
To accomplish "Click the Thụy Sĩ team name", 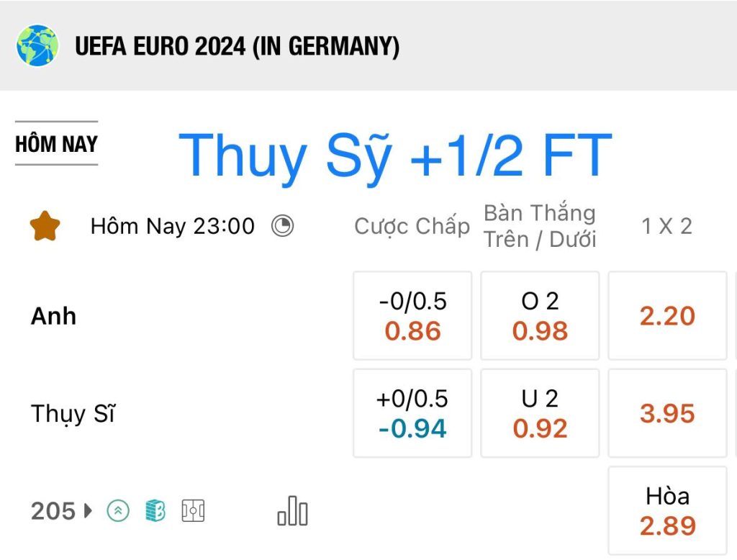I will (x=73, y=414).
